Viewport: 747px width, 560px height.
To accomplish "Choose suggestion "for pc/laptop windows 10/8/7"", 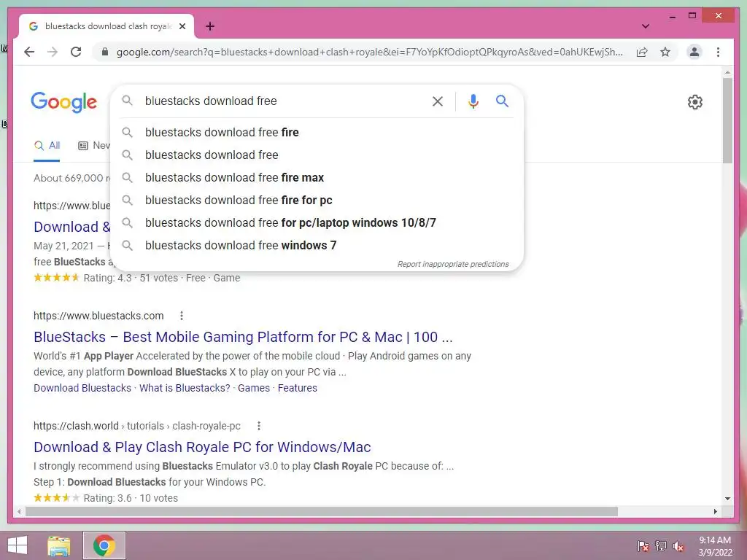I will pyautogui.click(x=317, y=223).
